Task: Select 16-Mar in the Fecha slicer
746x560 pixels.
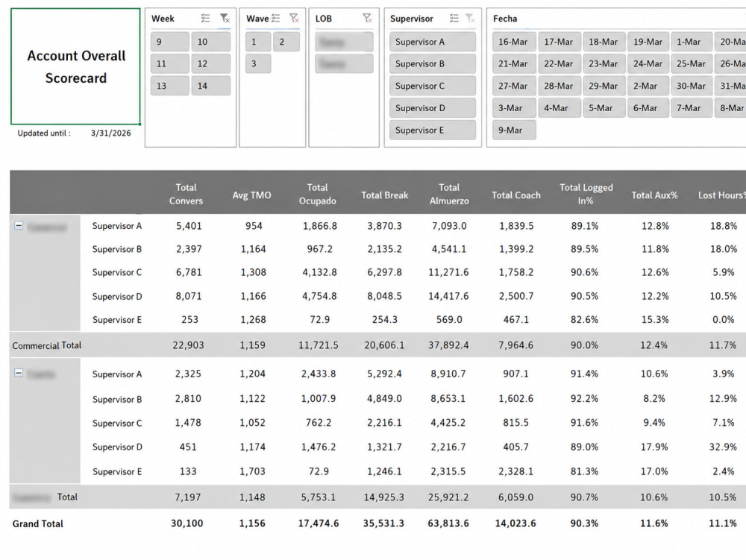Action: 514,42
